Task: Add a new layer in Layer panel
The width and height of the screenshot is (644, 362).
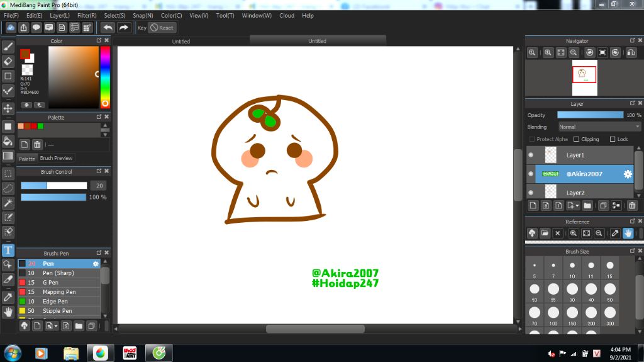Action: (x=533, y=206)
